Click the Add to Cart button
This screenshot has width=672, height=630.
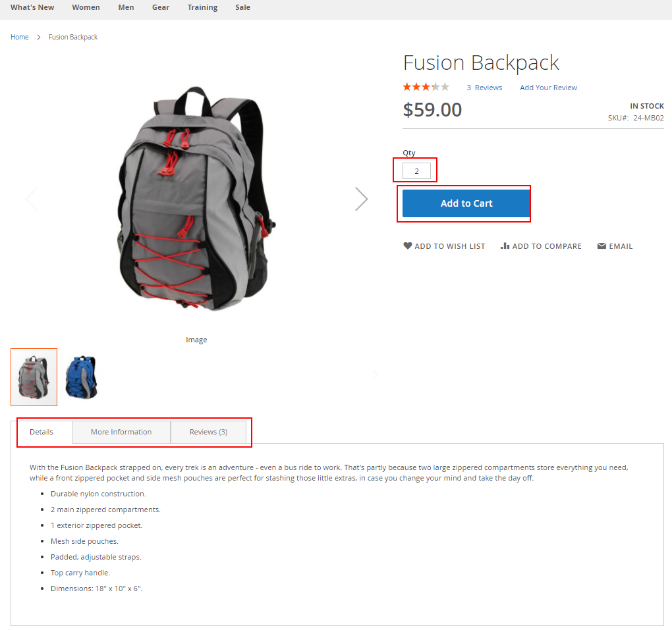tap(466, 203)
